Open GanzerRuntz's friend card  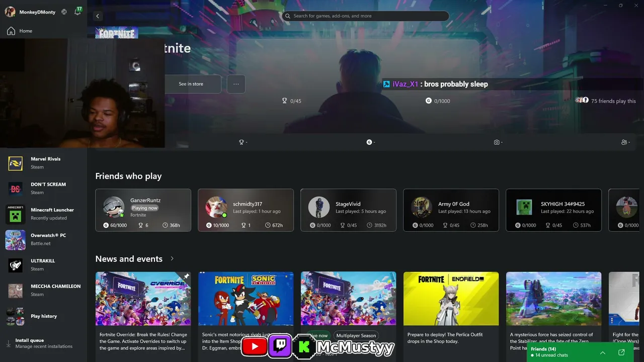click(143, 210)
